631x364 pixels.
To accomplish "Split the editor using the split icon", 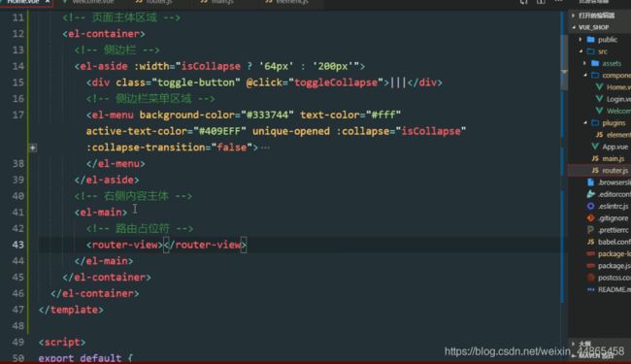I will click(x=541, y=2).
